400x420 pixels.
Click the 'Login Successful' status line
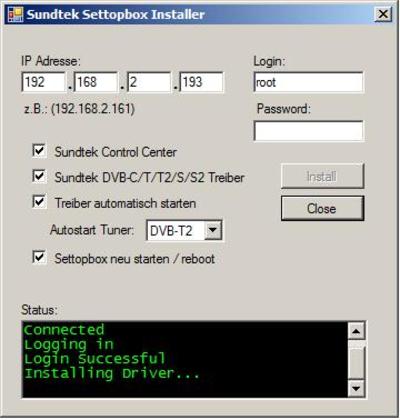95,359
